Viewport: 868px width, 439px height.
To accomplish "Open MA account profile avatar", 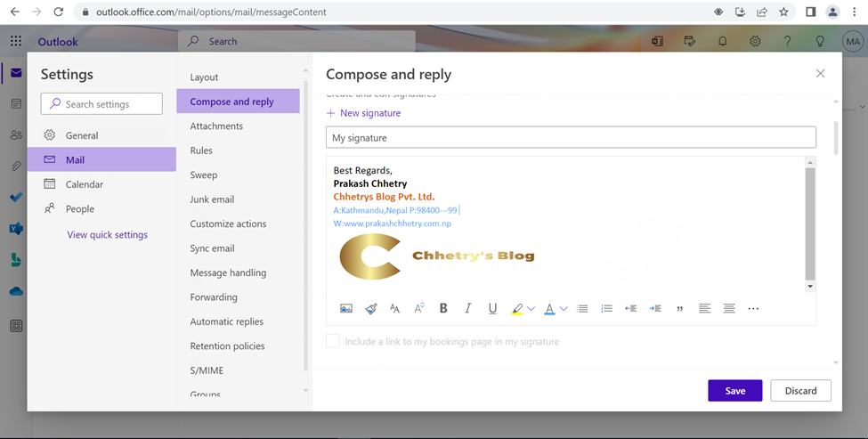I will click(853, 41).
